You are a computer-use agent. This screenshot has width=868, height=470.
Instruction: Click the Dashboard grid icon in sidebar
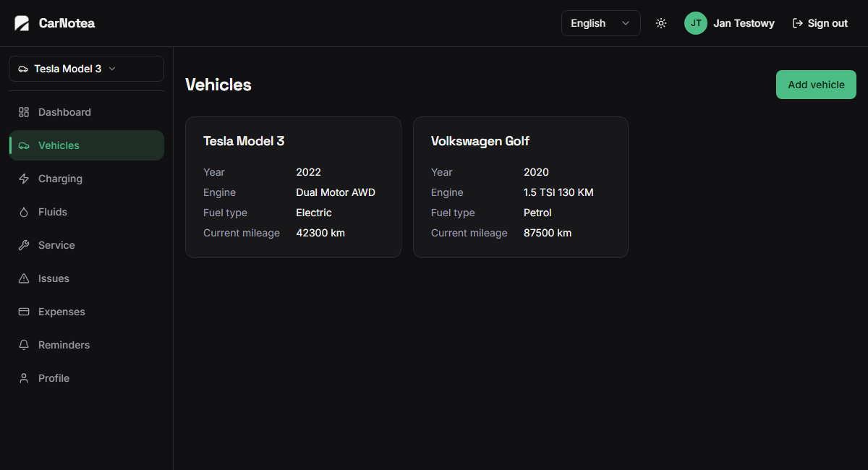tap(24, 112)
